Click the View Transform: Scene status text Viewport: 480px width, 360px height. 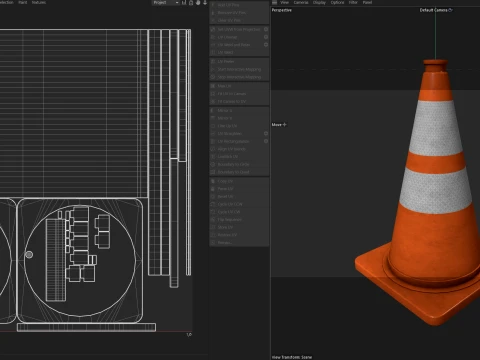tap(292, 357)
